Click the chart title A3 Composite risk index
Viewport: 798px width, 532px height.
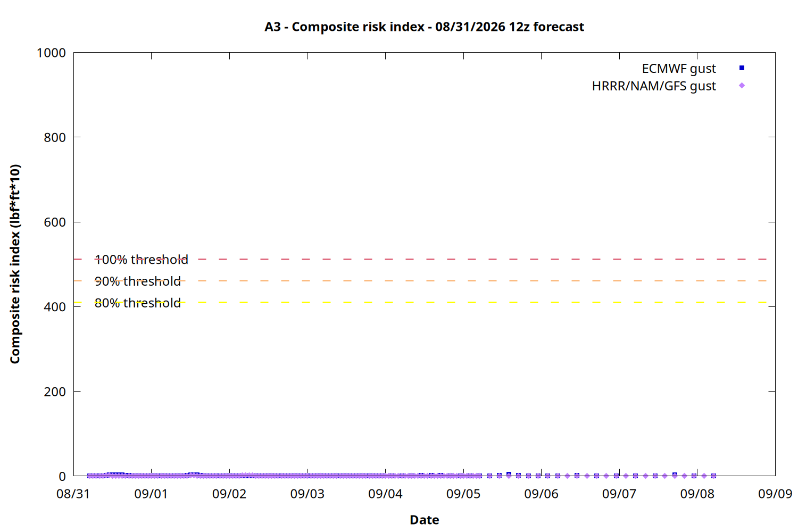[425, 27]
